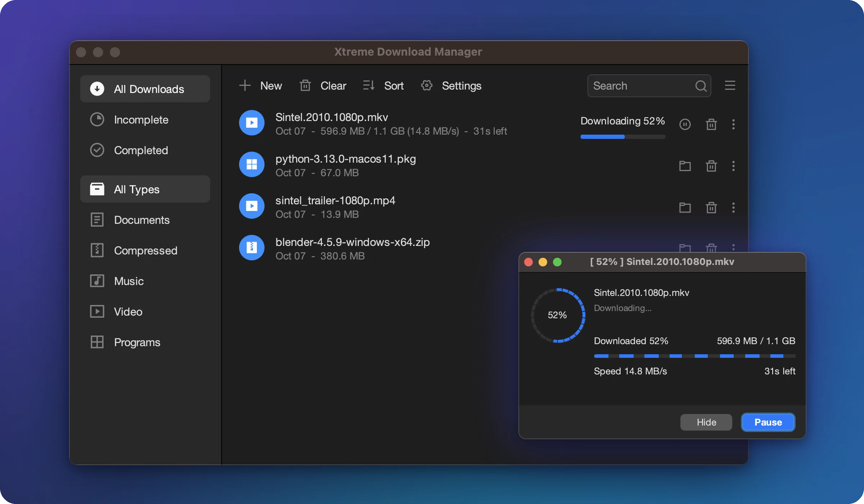Click the Clear trash icon in toolbar

305,86
